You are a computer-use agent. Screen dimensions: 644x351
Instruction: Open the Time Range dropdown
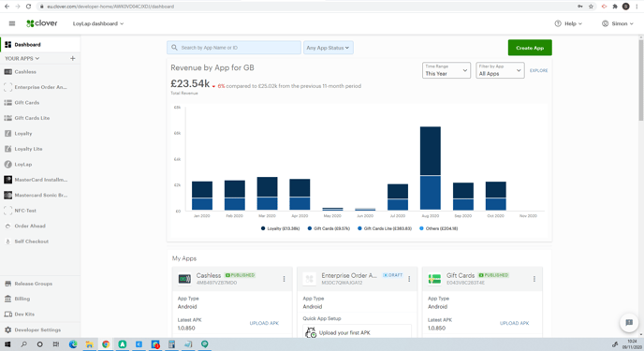coord(446,70)
